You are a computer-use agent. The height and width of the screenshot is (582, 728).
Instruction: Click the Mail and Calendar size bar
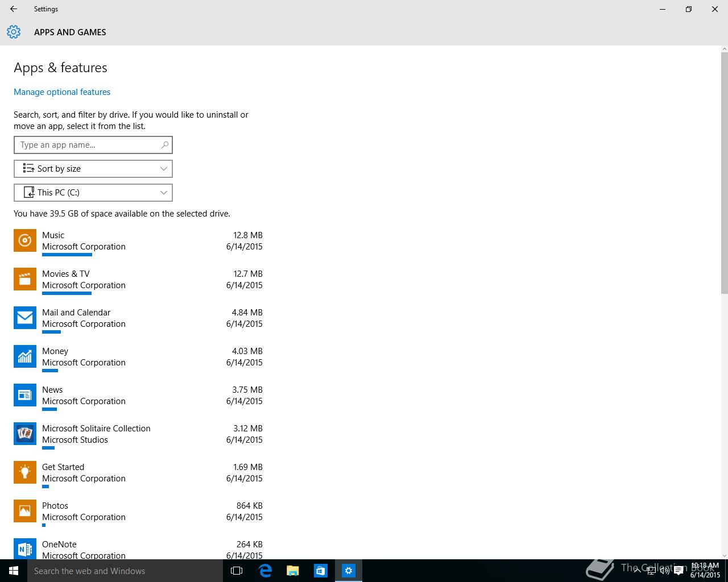coord(51,332)
